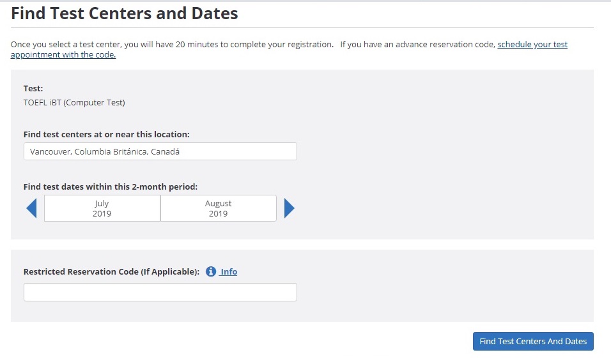
Task: Click the 20 minutes registration notice text
Action: pos(172,45)
